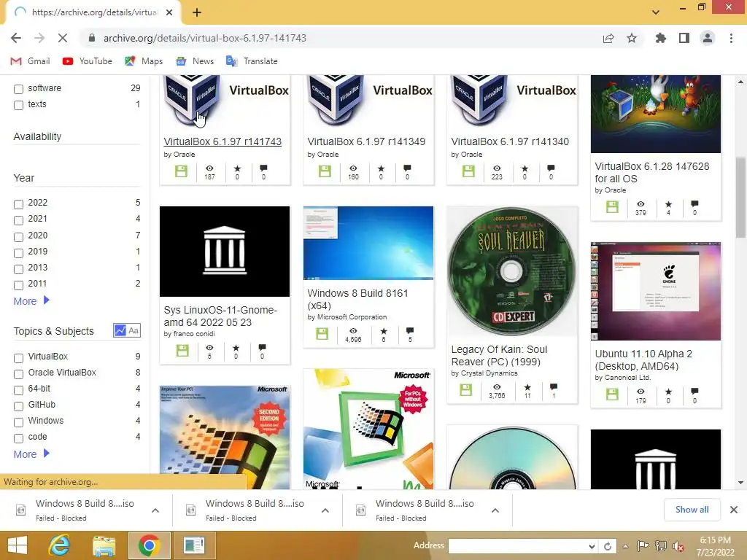Image resolution: width=747 pixels, height=560 pixels.
Task: Open Windows Start button
Action: (18, 545)
